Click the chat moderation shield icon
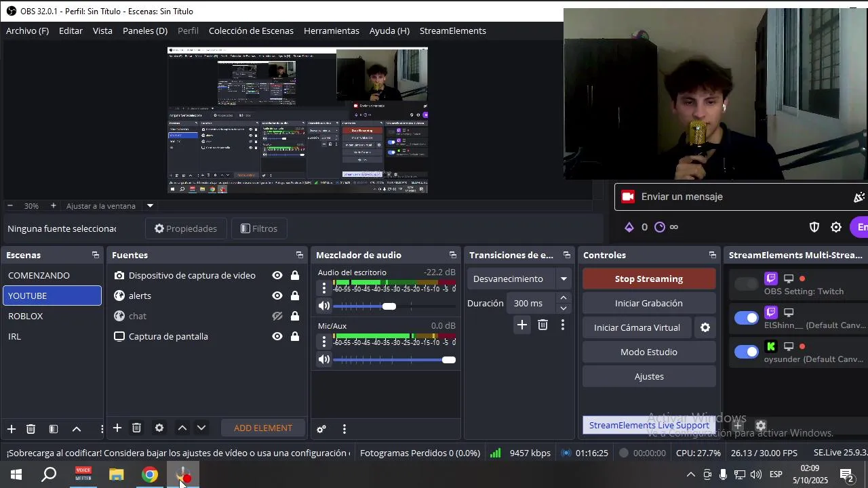 [814, 228]
